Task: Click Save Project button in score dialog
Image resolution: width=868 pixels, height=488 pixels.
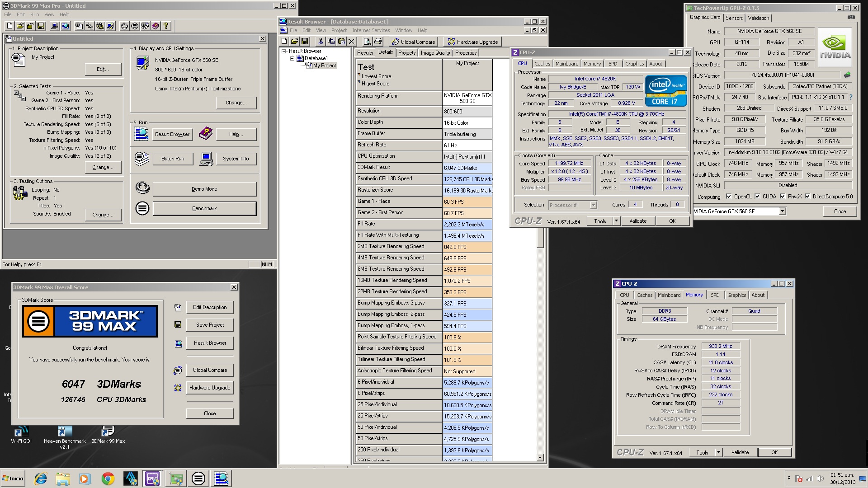Action: click(210, 325)
